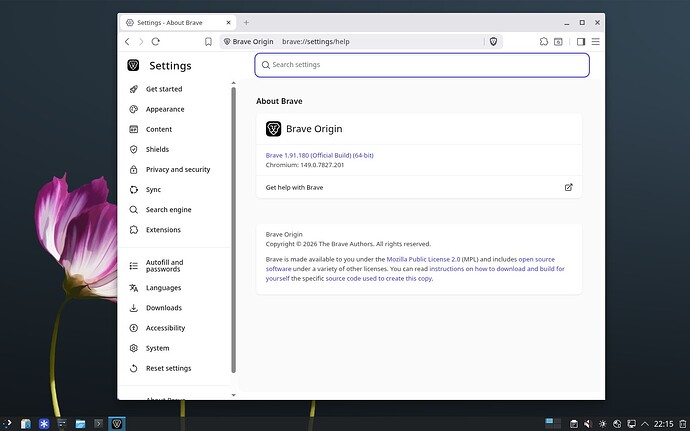Click the Brave browser taskbar entry

[117, 424]
